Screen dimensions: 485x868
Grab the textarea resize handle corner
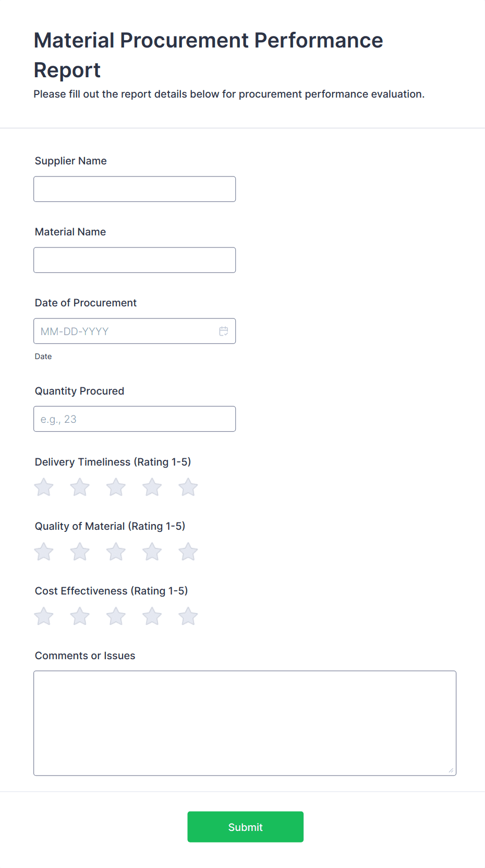pyautogui.click(x=451, y=770)
